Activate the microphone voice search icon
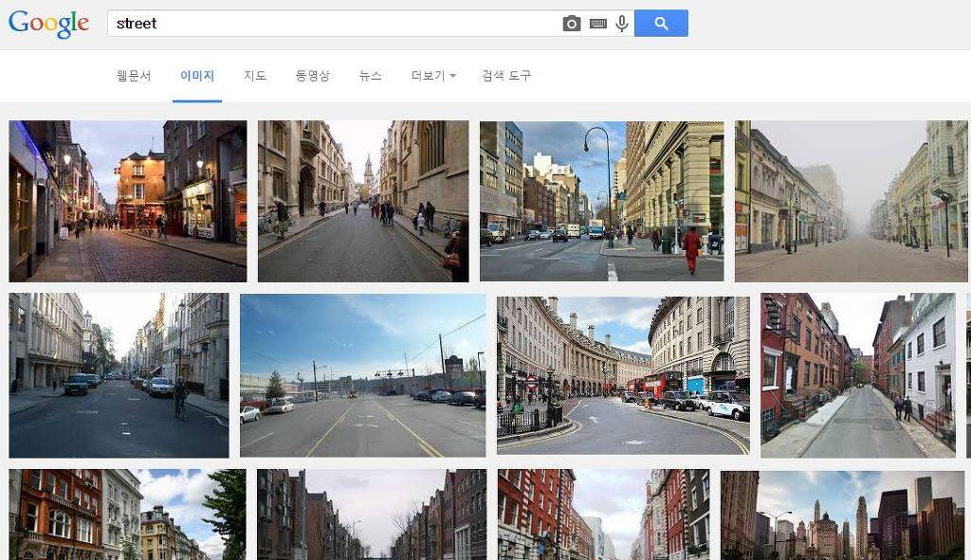The height and width of the screenshot is (560, 971). coord(622,24)
